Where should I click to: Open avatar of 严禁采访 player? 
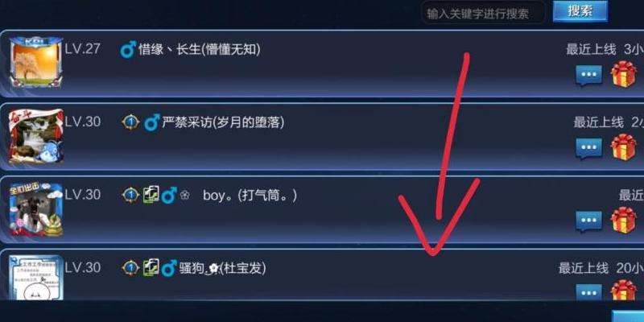tap(36, 137)
